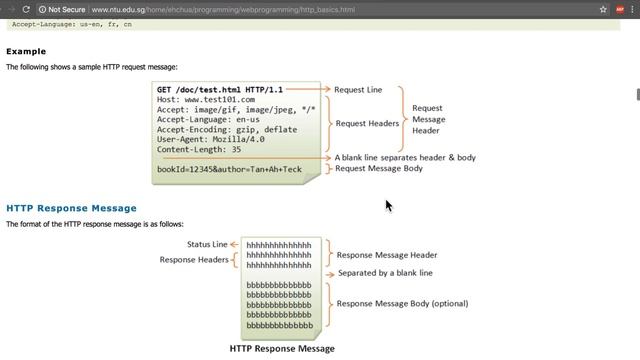The width and height of the screenshot is (640, 360).
Task: Click the 'Request Message Body' label
Action: click(x=379, y=168)
